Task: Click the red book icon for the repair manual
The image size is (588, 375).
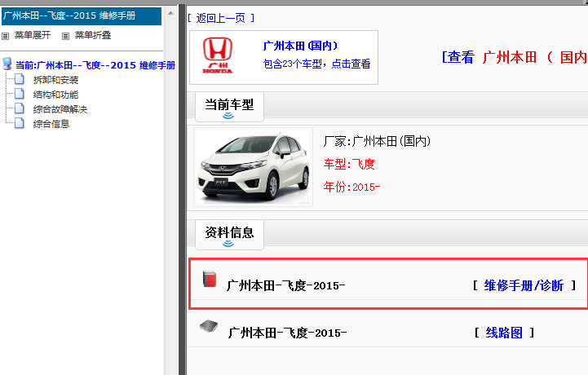Action: point(210,279)
